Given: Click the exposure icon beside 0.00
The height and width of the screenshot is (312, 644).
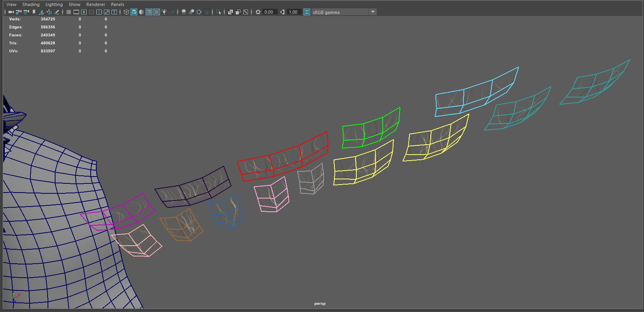Looking at the screenshot, I should click(258, 12).
